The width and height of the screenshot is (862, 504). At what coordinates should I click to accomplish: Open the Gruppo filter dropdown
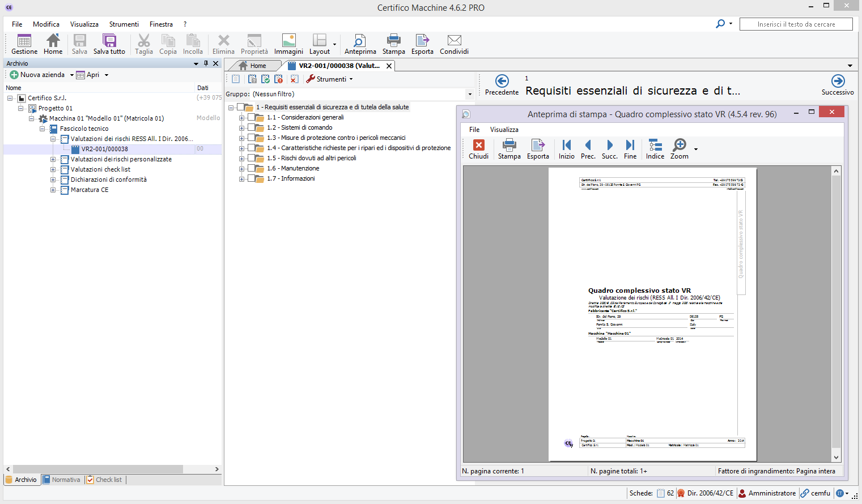469,94
